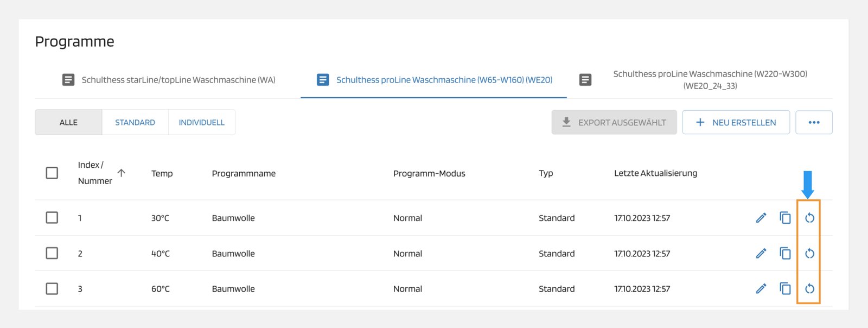Select the checkbox for program 2
Image resolution: width=868 pixels, height=328 pixels.
coord(52,253)
